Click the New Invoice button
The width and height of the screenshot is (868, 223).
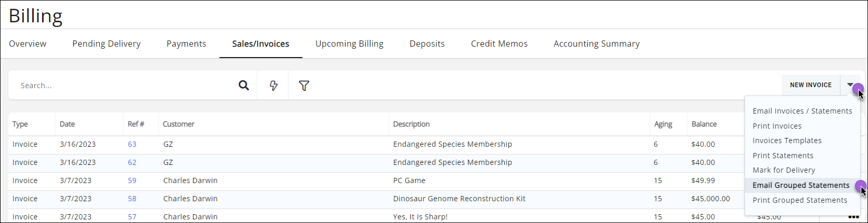point(810,85)
